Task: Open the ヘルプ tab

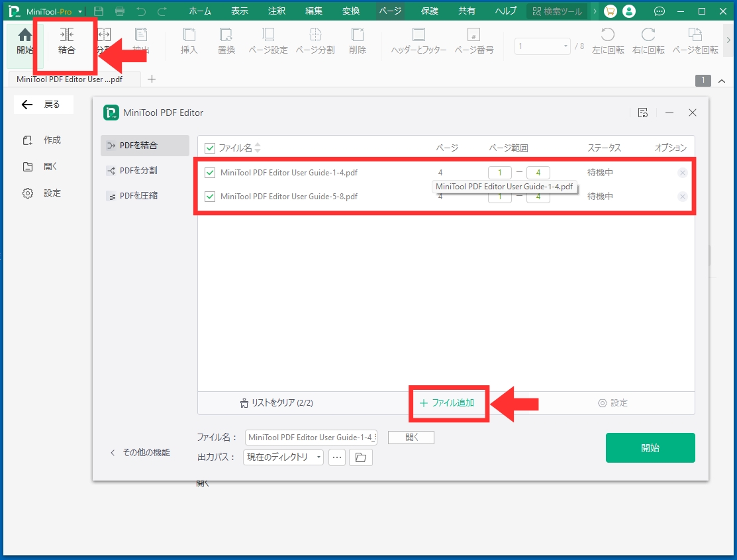Action: coord(506,11)
